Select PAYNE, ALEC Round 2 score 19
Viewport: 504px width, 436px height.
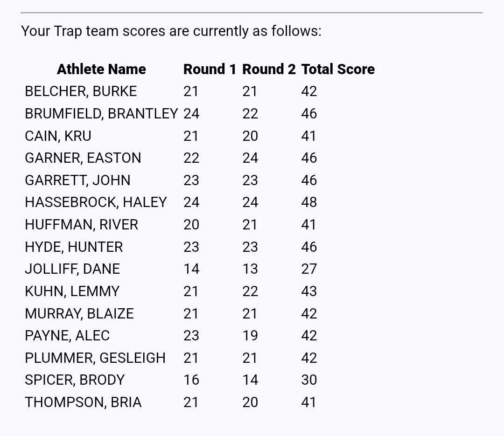(250, 335)
